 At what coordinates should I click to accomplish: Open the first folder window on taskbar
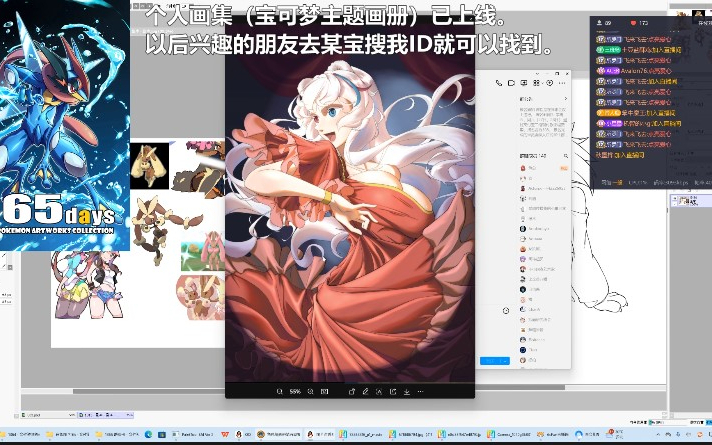[x=21, y=435]
